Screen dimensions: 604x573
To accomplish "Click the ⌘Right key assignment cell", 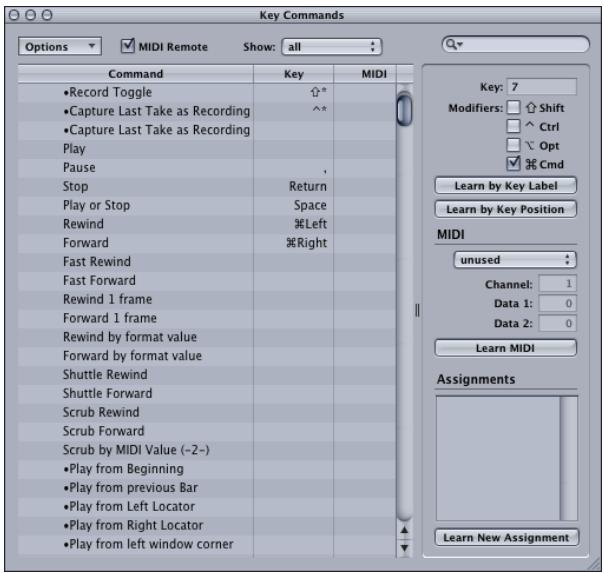I will (x=294, y=243).
